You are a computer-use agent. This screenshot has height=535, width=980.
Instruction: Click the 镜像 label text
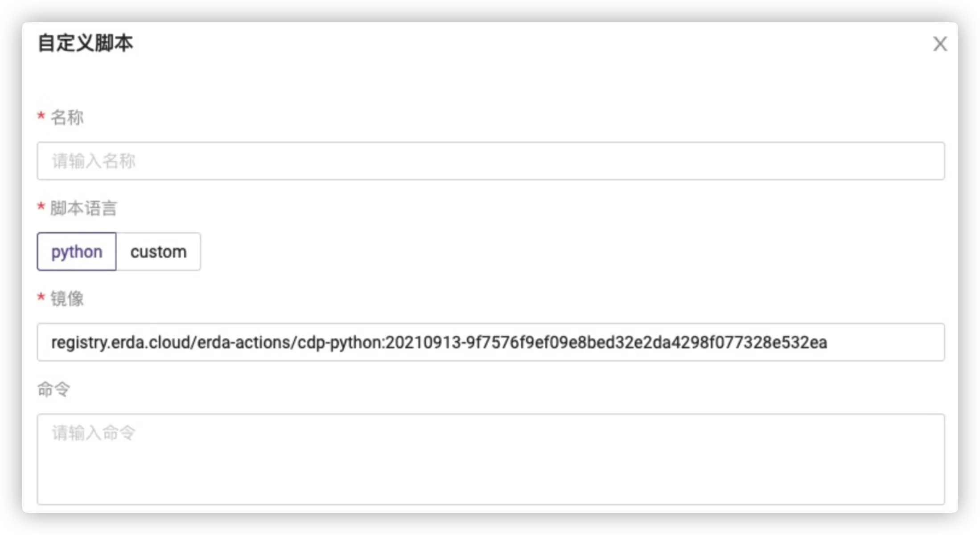point(67,299)
